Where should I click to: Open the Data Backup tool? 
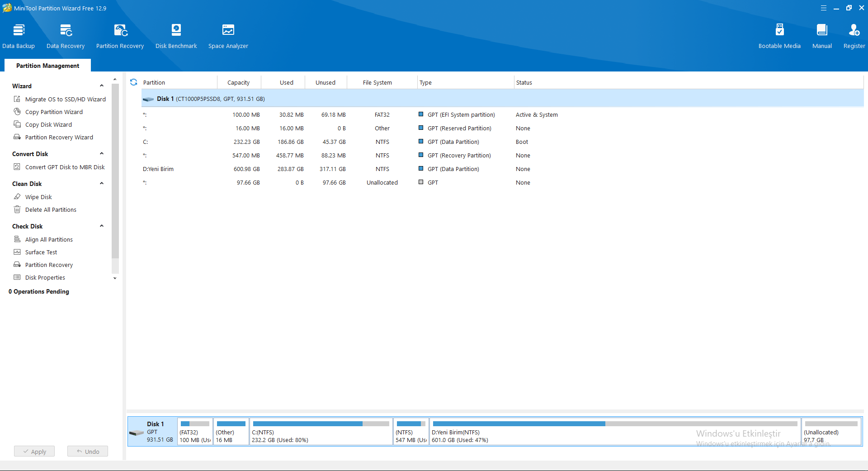click(19, 36)
